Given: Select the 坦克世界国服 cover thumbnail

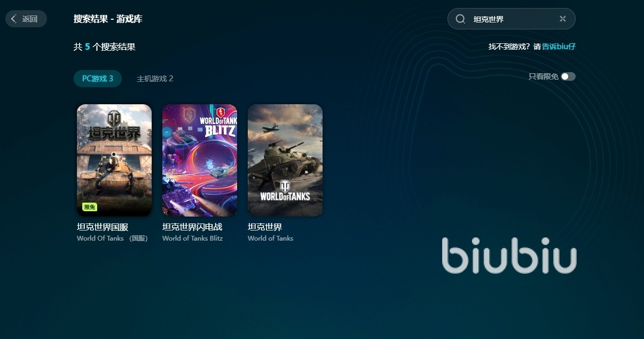Looking at the screenshot, I should click(114, 160).
